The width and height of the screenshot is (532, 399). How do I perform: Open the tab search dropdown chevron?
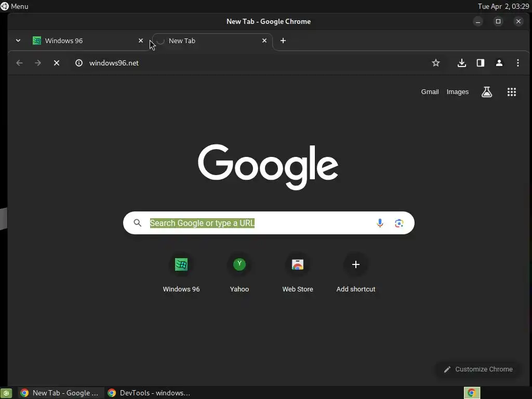(18, 41)
